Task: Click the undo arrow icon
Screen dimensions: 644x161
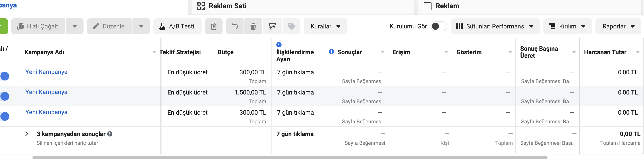Action: 235,26
